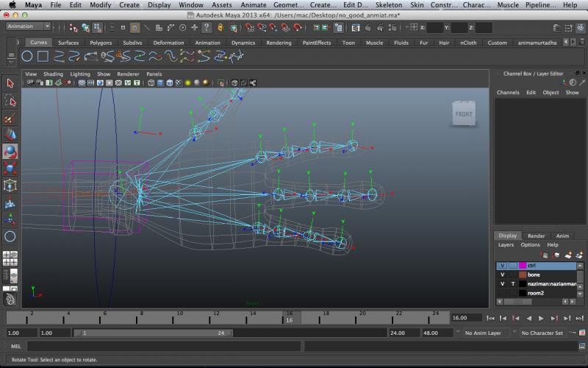Screen dimensions: 588x368
Task: Open the Skeleton menu
Action: (389, 5)
